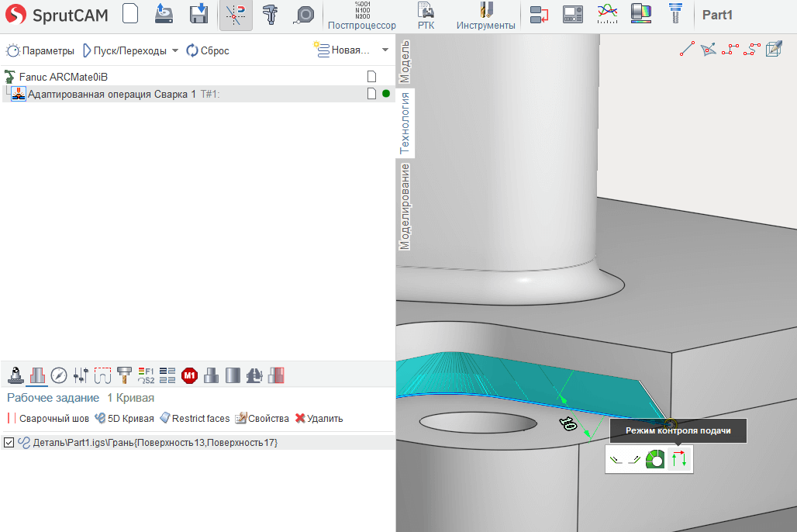Open the lead-in transitions lines icon

click(x=167, y=375)
